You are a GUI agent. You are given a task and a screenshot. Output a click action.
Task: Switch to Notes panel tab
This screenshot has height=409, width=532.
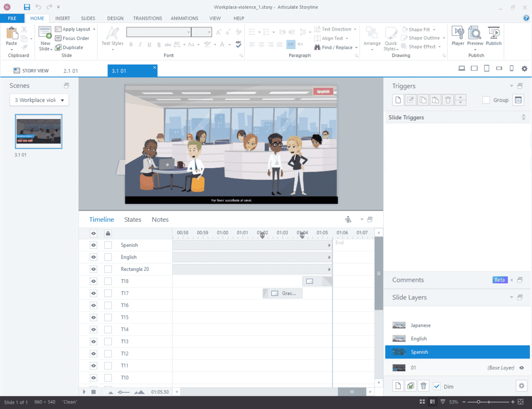point(160,220)
